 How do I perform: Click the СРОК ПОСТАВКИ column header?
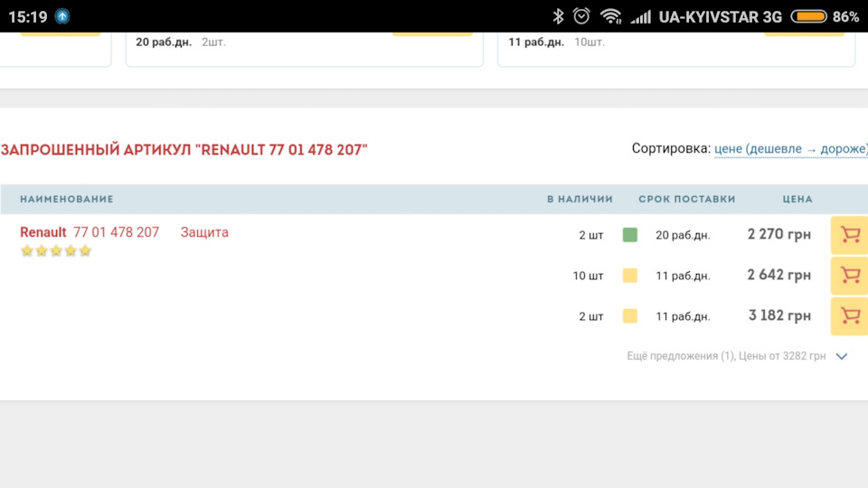tap(687, 199)
